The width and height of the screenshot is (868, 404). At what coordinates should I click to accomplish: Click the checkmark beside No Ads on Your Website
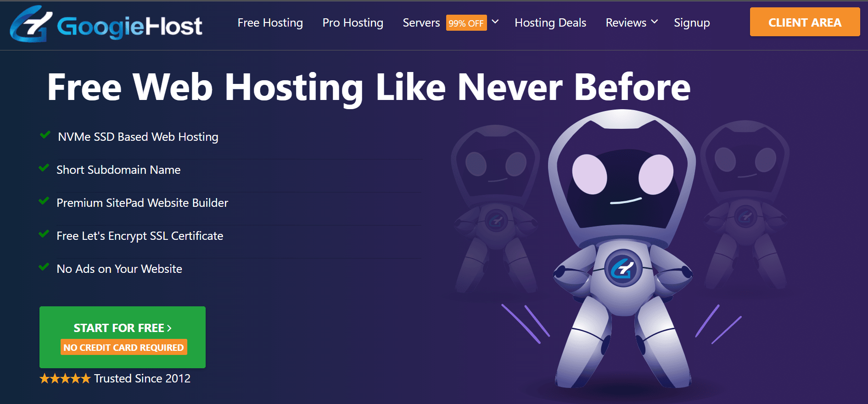pyautogui.click(x=44, y=267)
